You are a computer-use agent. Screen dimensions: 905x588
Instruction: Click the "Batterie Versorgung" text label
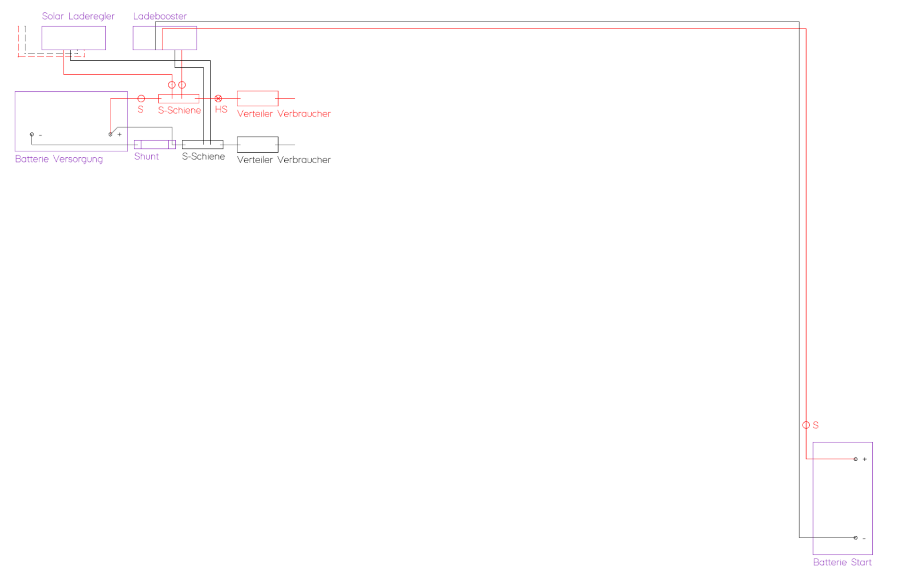click(x=59, y=159)
